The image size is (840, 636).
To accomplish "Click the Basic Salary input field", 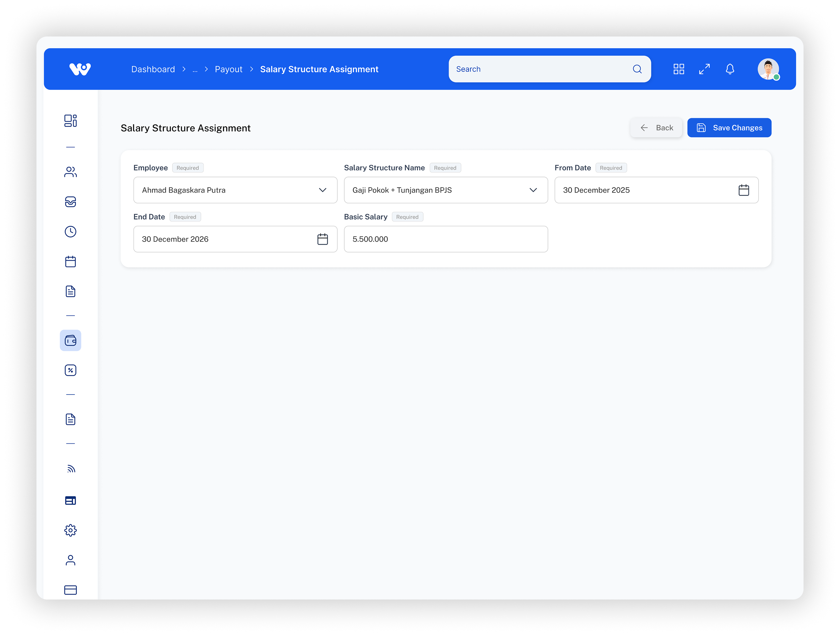I will point(445,239).
